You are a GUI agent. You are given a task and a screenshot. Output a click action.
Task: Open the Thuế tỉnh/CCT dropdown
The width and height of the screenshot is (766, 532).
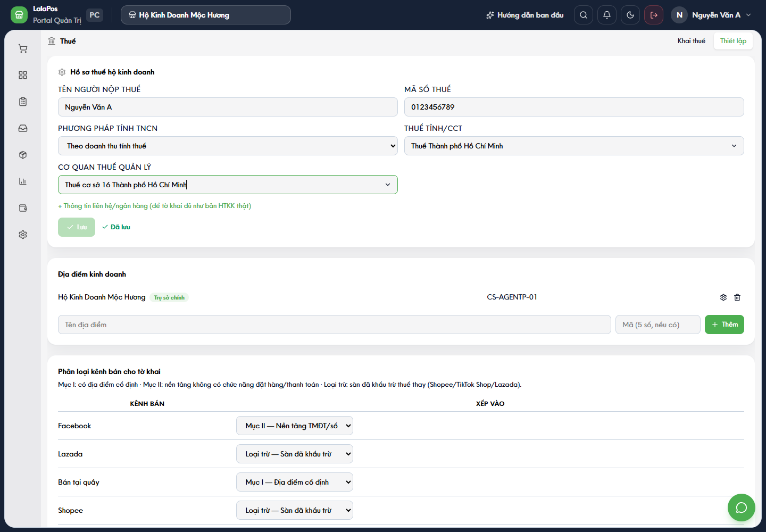coord(574,146)
